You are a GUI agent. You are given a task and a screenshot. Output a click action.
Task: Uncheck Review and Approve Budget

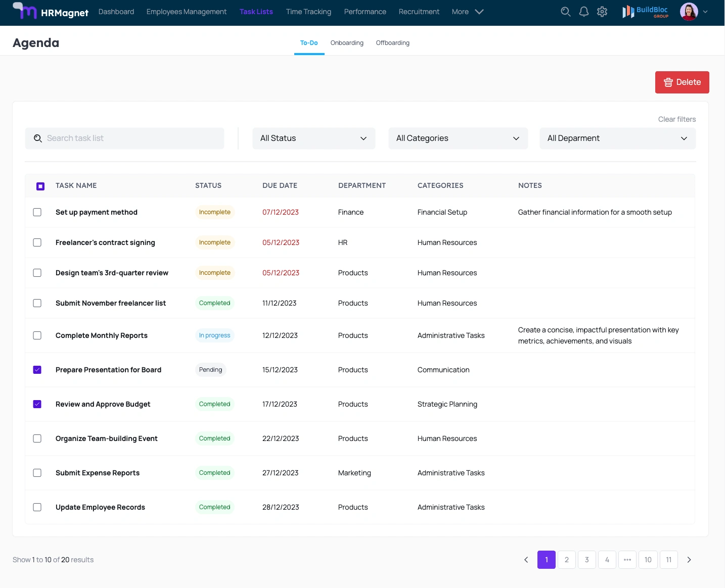tap(37, 404)
